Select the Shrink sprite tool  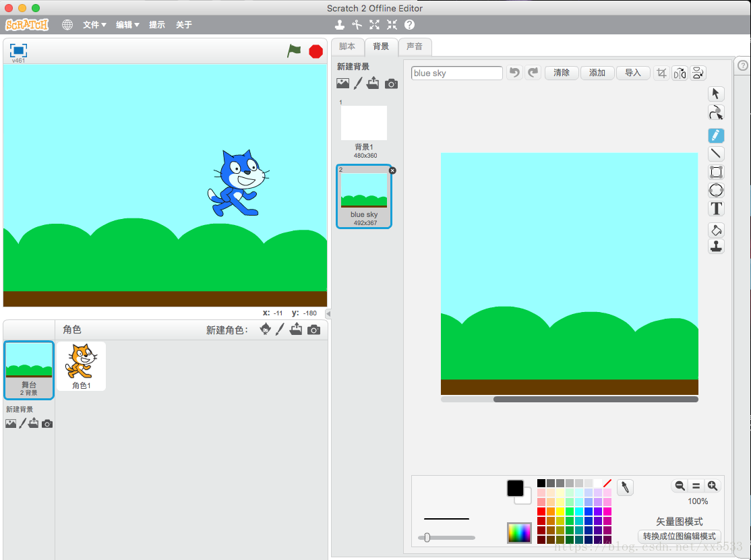point(392,24)
